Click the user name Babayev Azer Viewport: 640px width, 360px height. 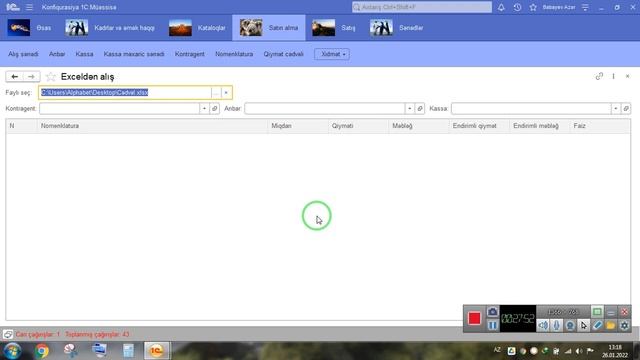(x=559, y=7)
